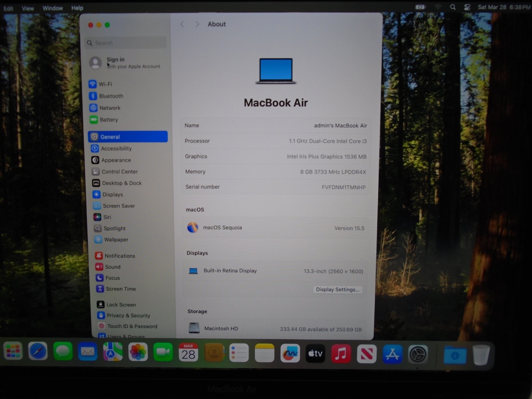Select Network in the sidebar

105,108
